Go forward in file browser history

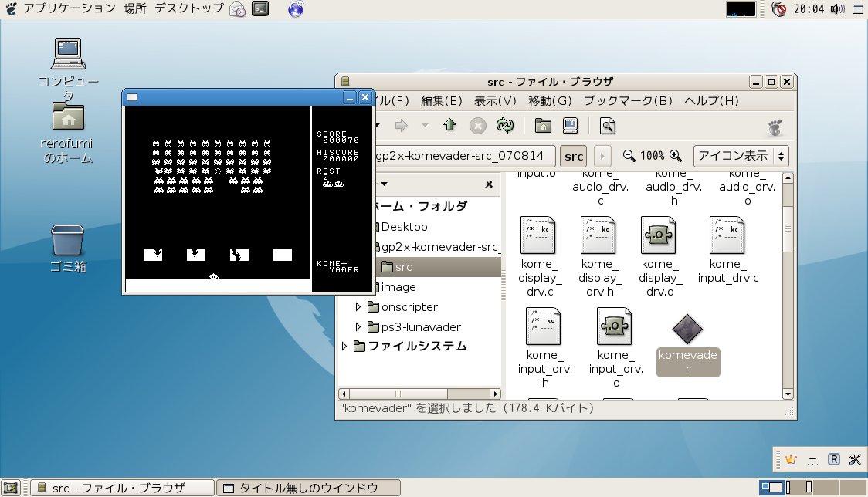tap(401, 126)
